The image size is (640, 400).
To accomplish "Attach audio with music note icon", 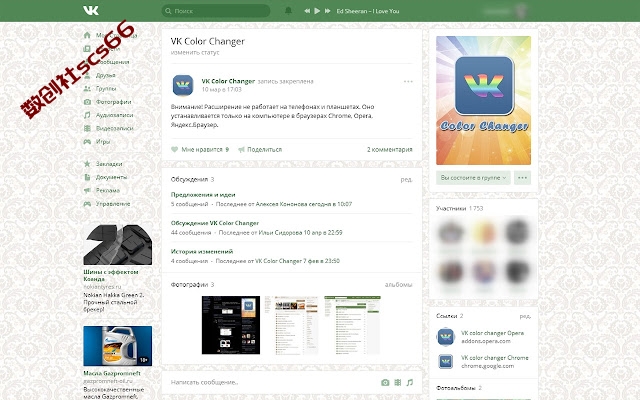I will click(409, 382).
